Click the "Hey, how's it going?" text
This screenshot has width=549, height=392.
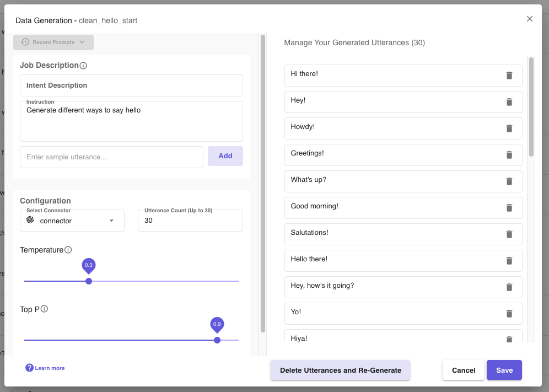tap(322, 286)
